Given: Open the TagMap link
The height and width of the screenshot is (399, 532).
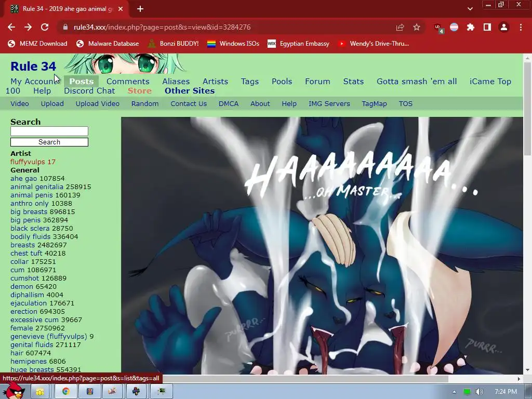Looking at the screenshot, I should (x=374, y=104).
